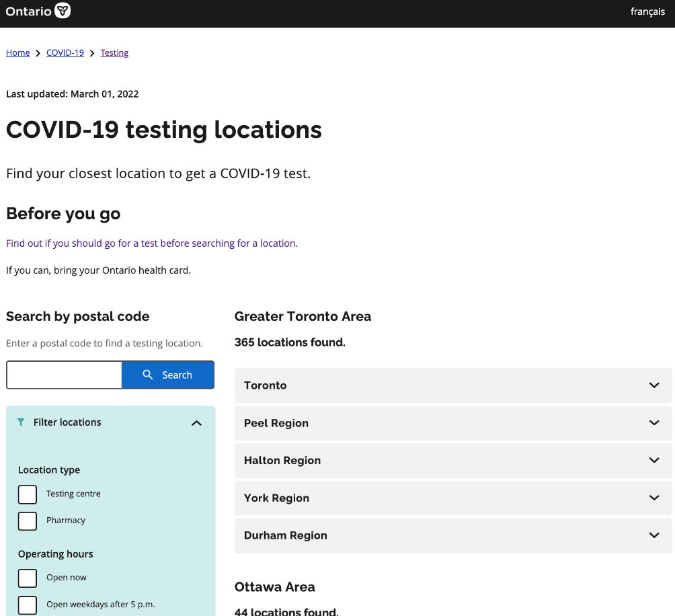The width and height of the screenshot is (675, 616).
Task: Enable the Open now filter
Action: (28, 578)
